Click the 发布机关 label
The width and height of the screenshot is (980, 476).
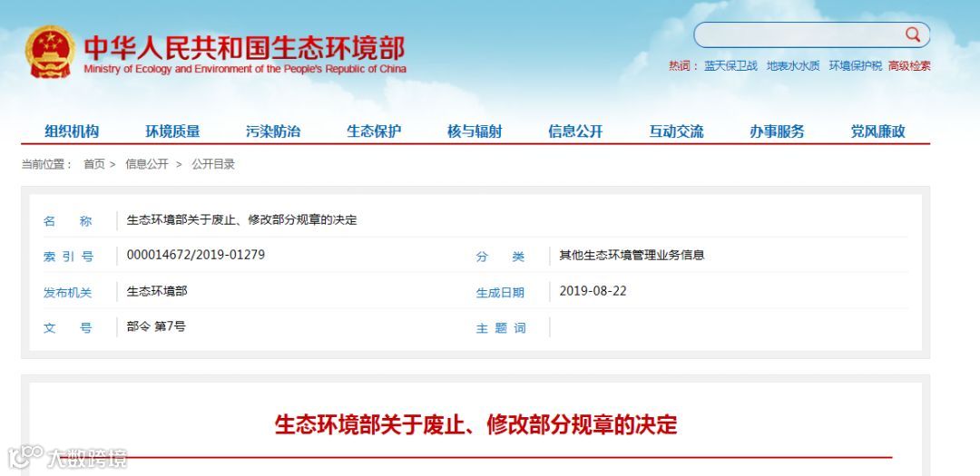click(x=67, y=293)
